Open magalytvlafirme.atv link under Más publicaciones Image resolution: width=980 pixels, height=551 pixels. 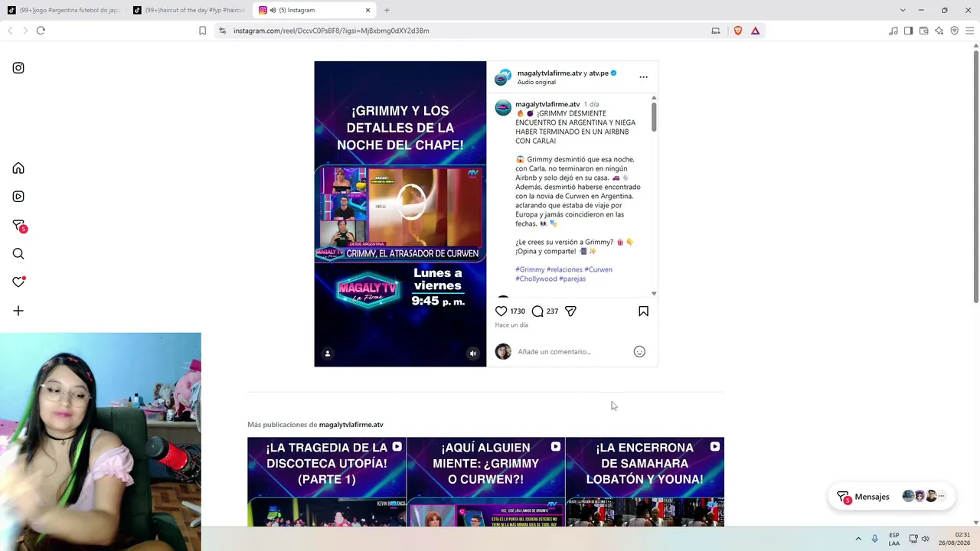(x=351, y=425)
